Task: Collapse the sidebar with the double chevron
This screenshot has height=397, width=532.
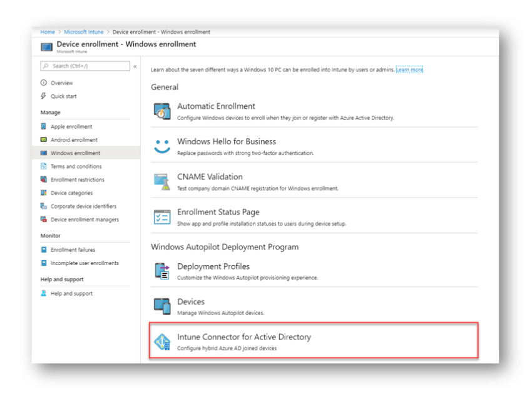Action: tap(135, 66)
